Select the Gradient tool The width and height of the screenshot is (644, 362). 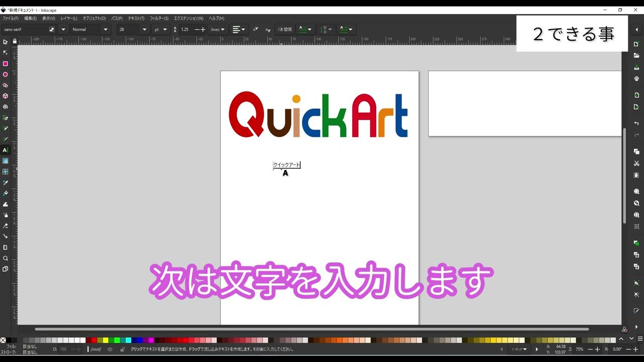[6, 161]
